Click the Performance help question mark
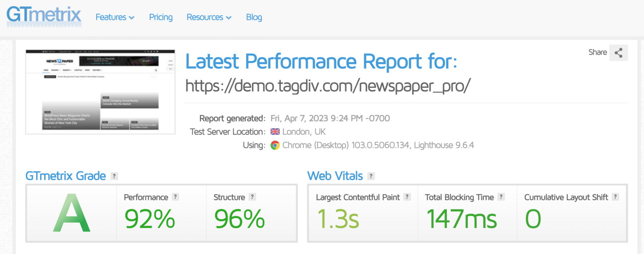644x254 pixels. point(175,197)
